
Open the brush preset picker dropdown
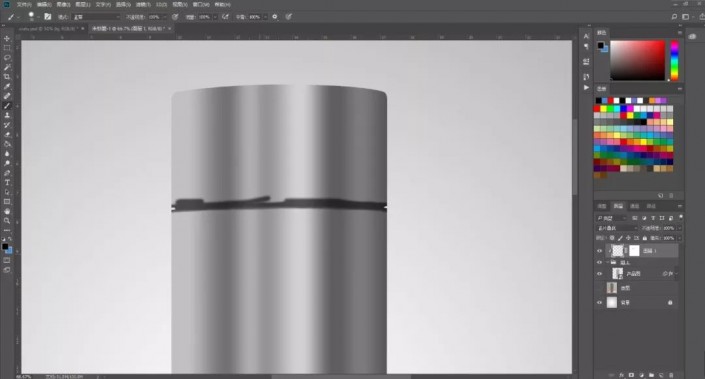click(x=38, y=17)
